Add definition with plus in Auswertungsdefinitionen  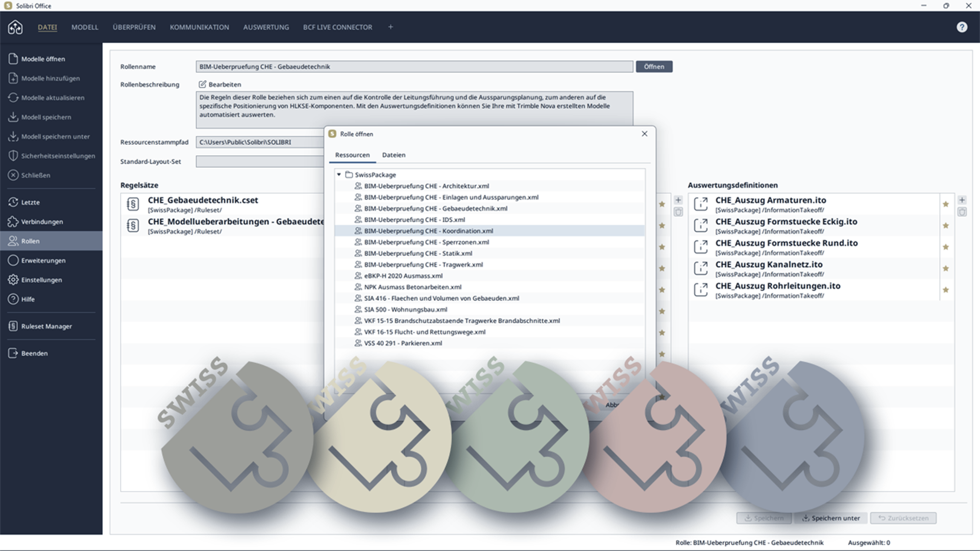pos(962,200)
